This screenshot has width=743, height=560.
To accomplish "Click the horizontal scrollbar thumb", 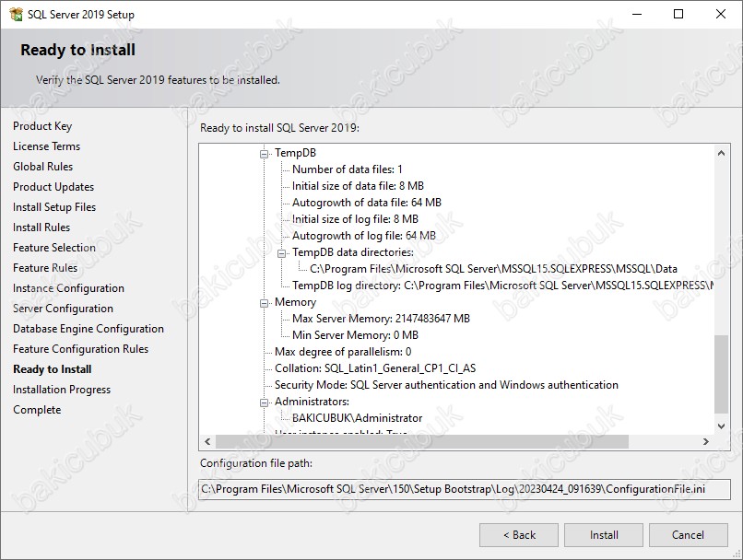I will coord(421,442).
